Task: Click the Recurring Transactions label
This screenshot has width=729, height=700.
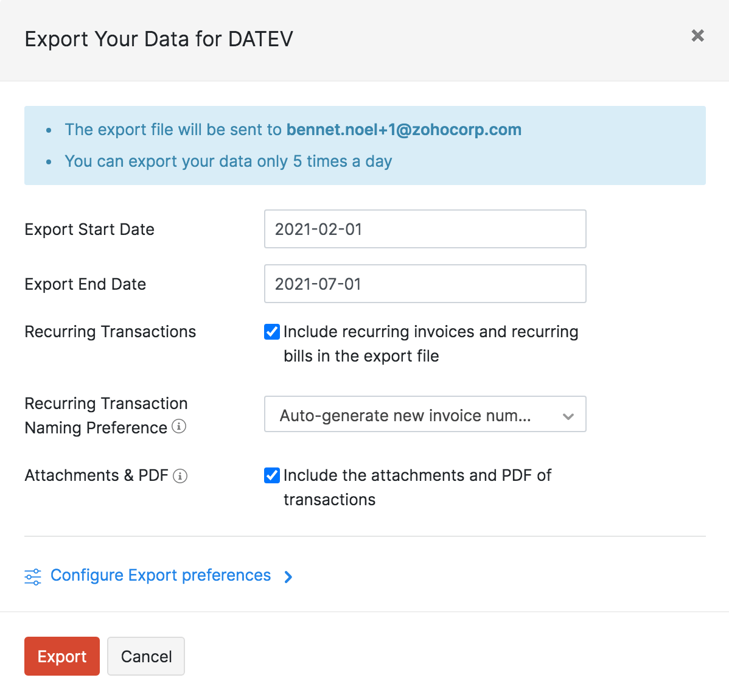Action: tap(110, 332)
